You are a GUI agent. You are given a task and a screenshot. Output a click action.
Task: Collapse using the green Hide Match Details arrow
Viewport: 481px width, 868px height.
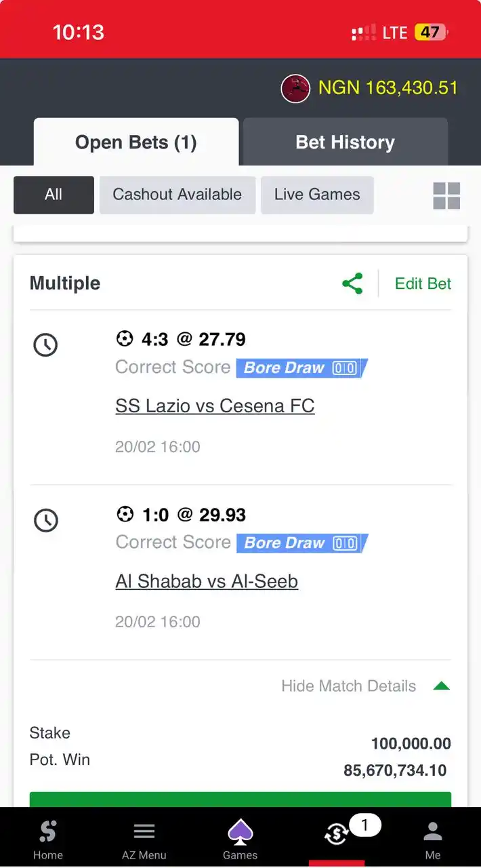click(442, 686)
